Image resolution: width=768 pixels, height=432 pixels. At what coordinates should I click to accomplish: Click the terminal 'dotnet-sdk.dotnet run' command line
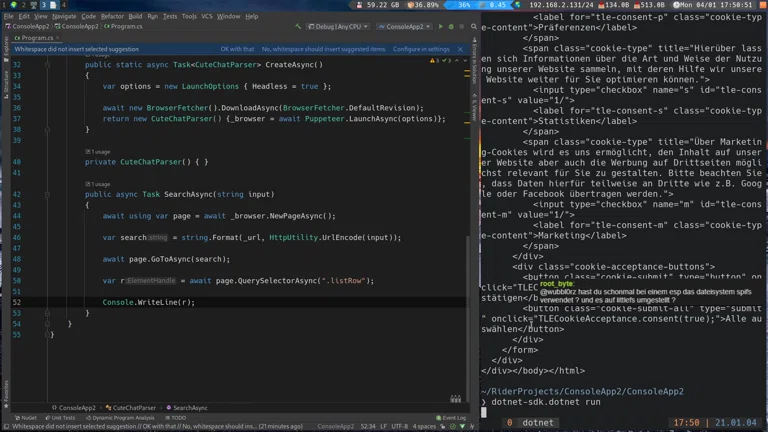tap(546, 402)
